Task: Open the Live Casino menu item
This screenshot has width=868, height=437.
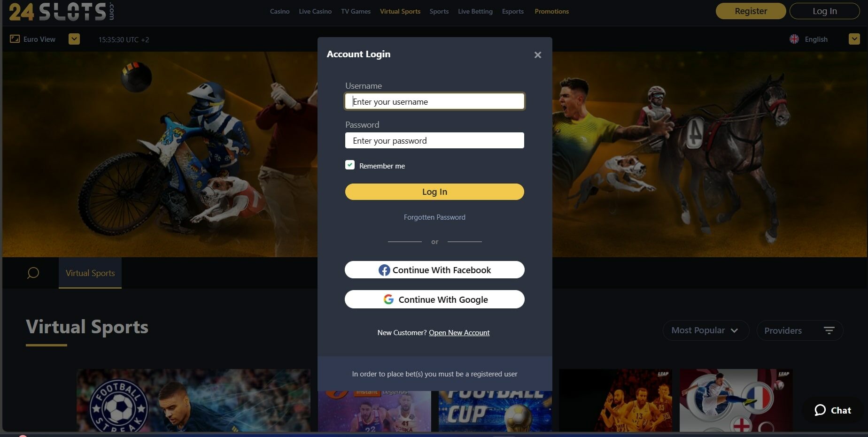Action: pos(315,11)
